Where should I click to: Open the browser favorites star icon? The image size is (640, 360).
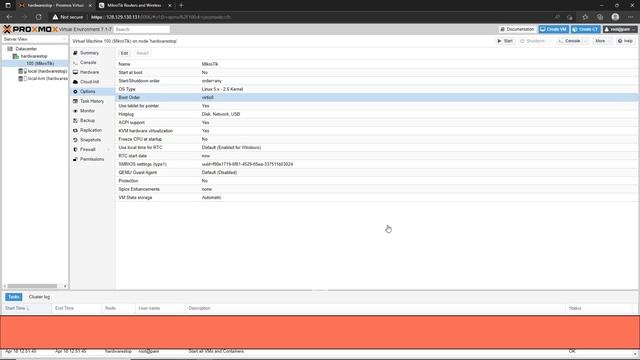pos(585,17)
